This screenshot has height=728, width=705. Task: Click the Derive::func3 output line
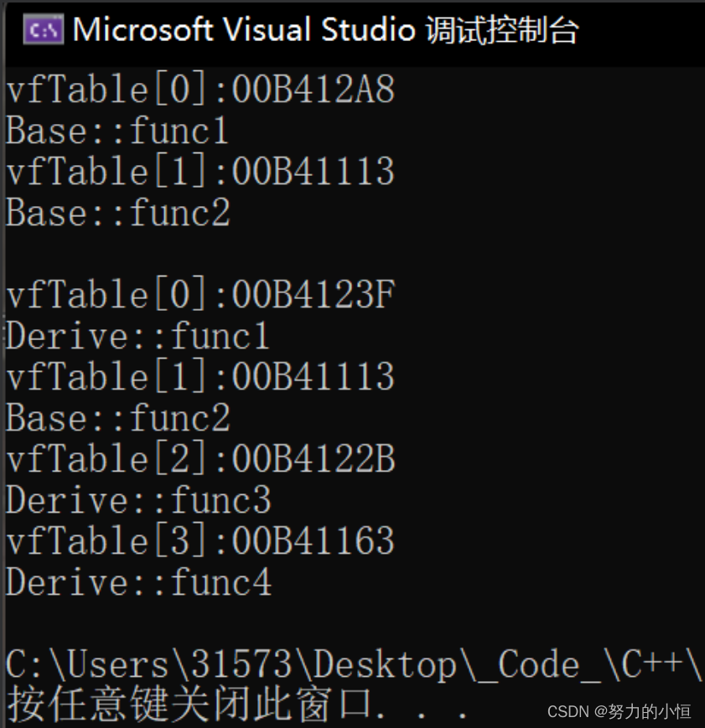(x=138, y=500)
